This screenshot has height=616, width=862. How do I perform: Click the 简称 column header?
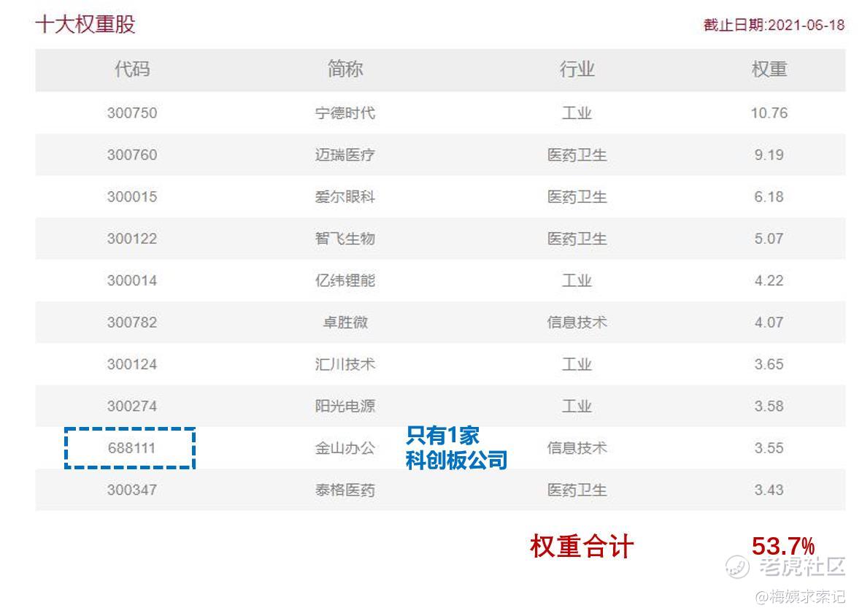tap(345, 69)
